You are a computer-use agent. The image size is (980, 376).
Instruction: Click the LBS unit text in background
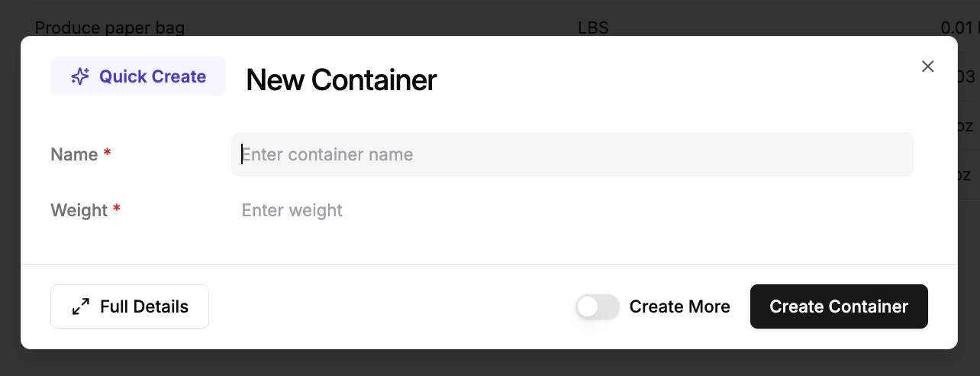coord(593,28)
